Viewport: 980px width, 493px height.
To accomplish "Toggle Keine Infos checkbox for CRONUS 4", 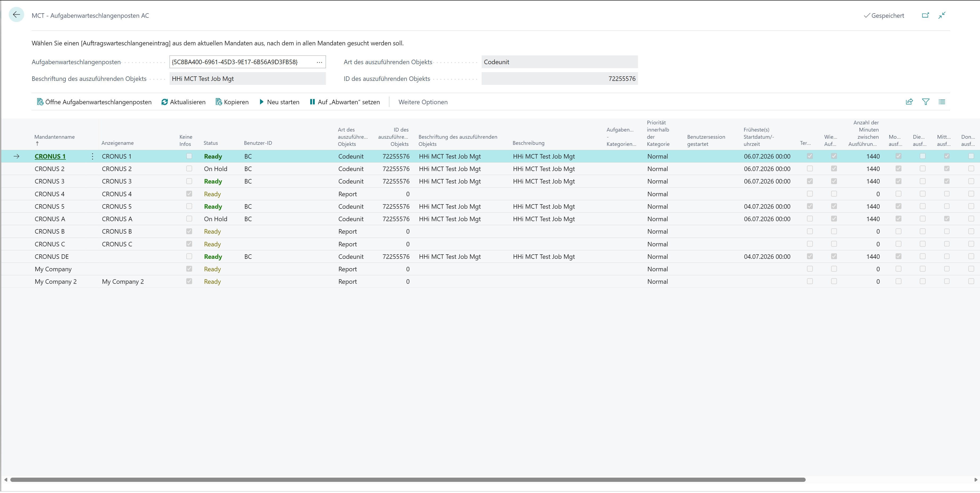I will pyautogui.click(x=189, y=194).
